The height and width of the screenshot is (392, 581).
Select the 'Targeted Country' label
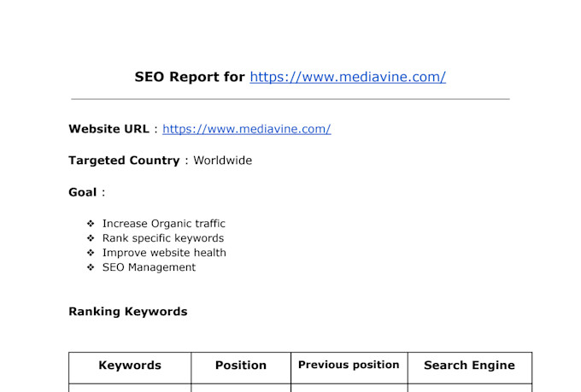coord(124,161)
